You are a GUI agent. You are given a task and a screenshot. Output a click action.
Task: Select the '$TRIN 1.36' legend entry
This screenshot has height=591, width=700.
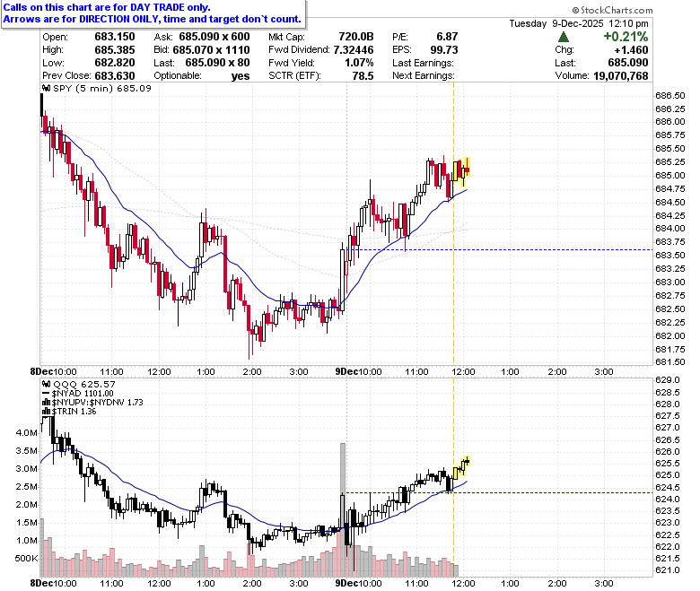(74, 412)
